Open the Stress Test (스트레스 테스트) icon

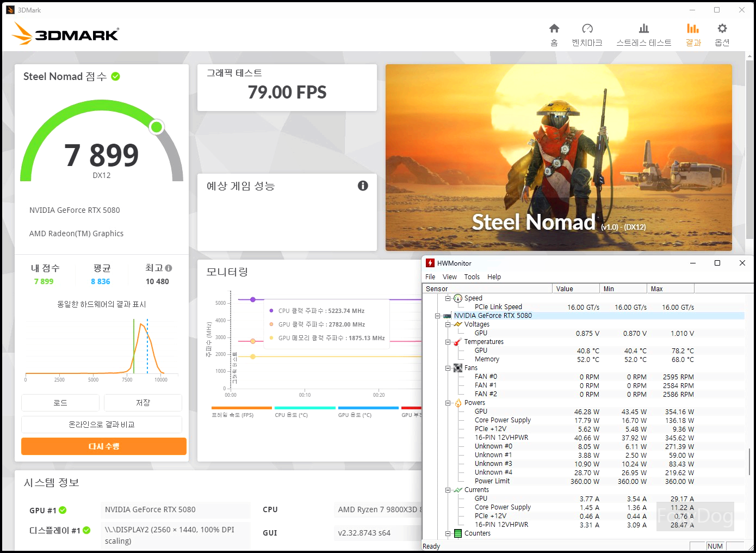click(644, 28)
